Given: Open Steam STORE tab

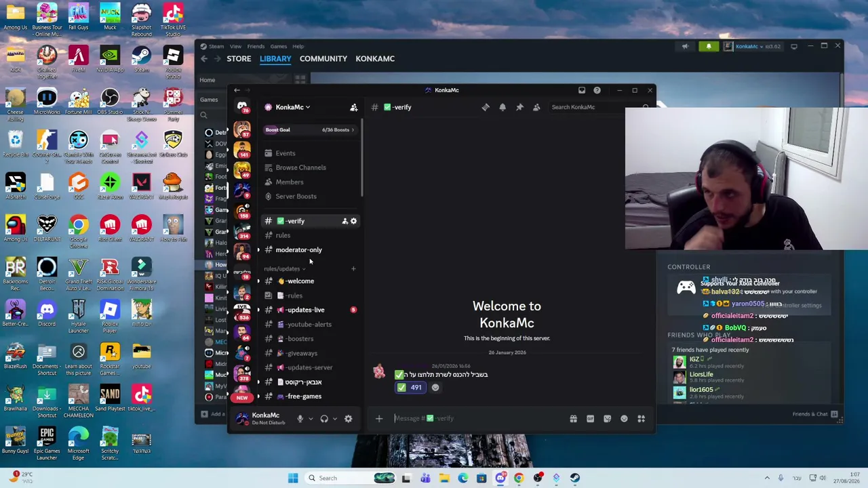Looking at the screenshot, I should click(239, 59).
